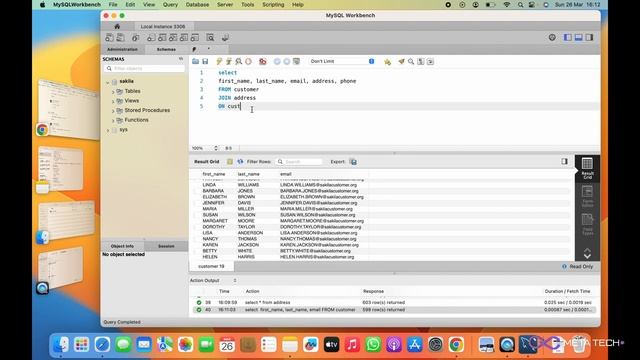Screen dimensions: 640x360
Task: Expand the Stored Procedures node
Action: [113, 111]
